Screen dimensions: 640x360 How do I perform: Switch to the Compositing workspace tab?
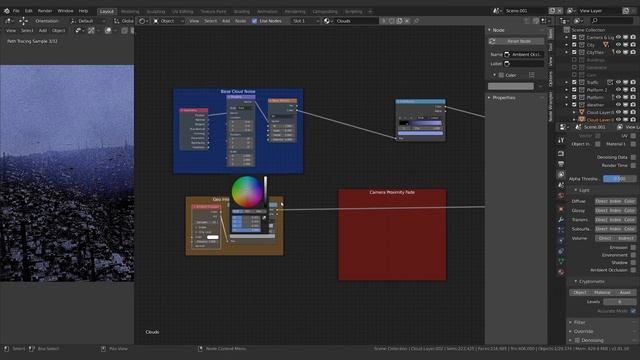(325, 12)
